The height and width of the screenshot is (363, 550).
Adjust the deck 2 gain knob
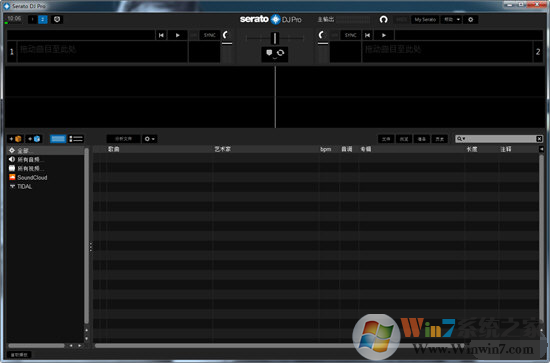tap(322, 35)
